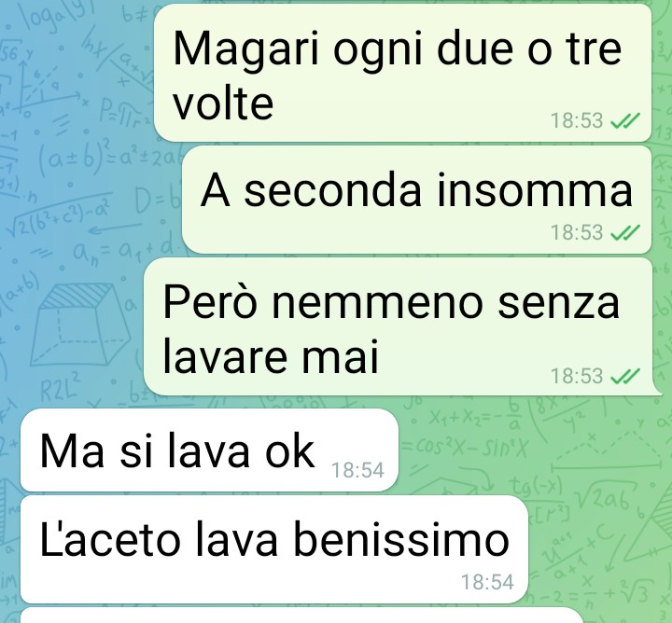Image resolution: width=672 pixels, height=623 pixels.
Task: Tap the word 'volte' in the first message
Action: (x=223, y=103)
